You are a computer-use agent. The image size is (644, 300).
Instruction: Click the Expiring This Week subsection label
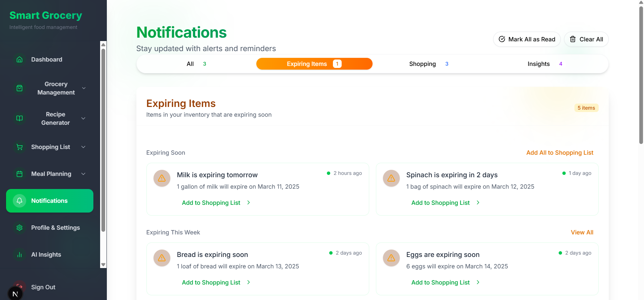tap(173, 232)
